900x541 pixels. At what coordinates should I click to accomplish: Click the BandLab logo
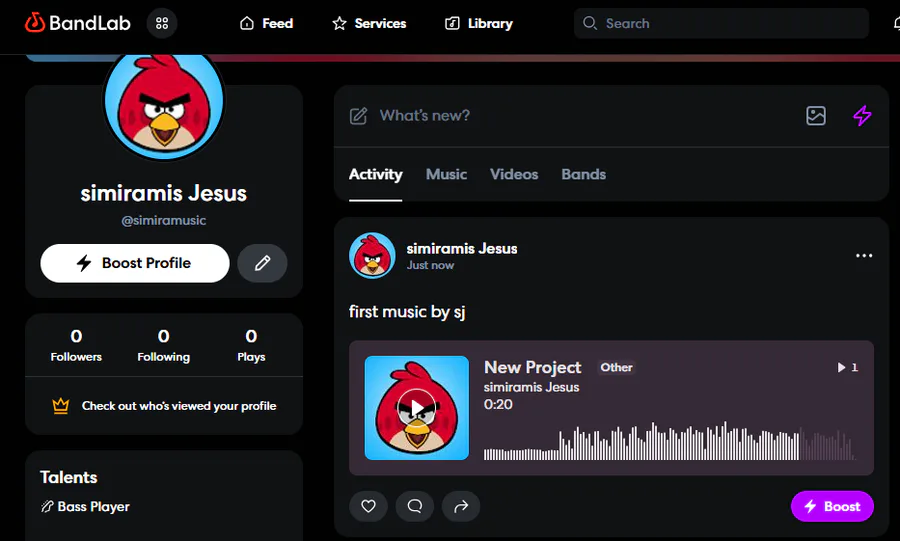77,23
